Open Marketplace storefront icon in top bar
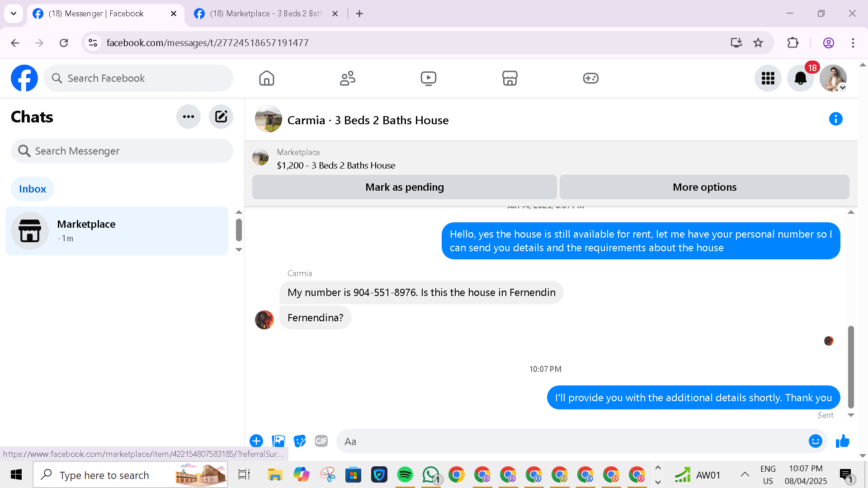Screen dimensions: 868x488 point(509,78)
